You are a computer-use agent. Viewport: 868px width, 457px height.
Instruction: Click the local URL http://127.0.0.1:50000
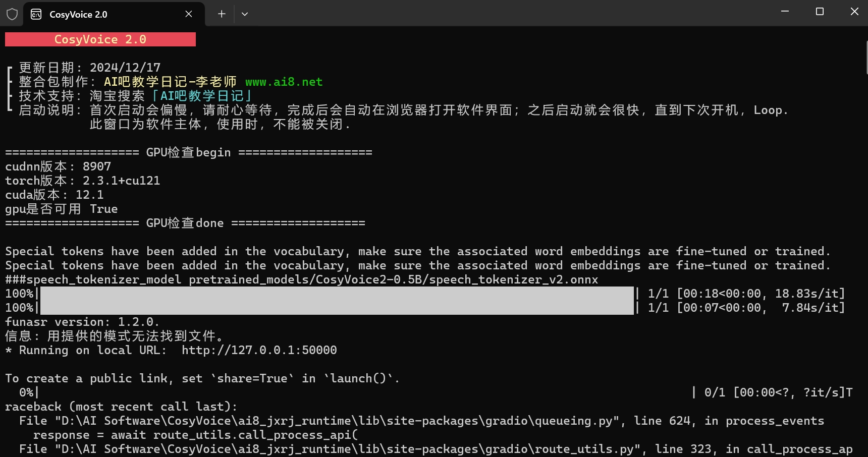(x=259, y=350)
